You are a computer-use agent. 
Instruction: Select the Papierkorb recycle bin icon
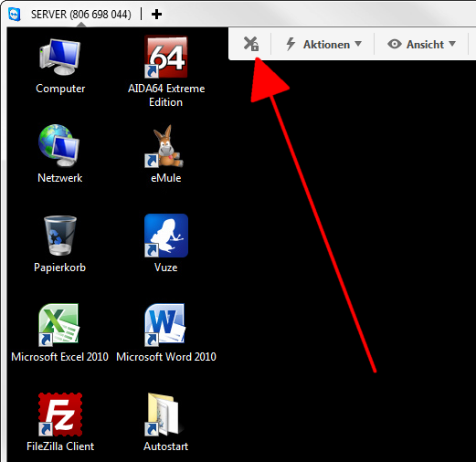click(60, 236)
